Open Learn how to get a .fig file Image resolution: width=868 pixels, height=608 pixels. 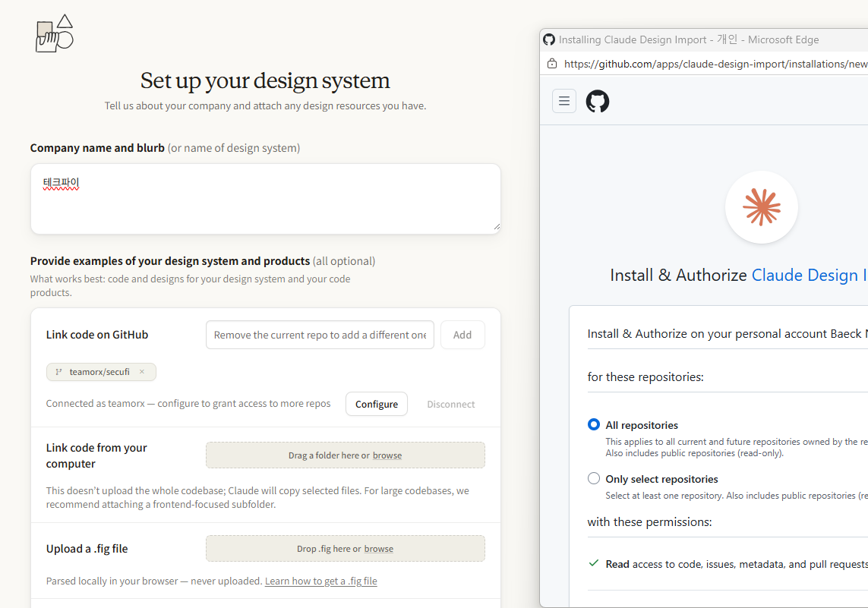click(321, 581)
